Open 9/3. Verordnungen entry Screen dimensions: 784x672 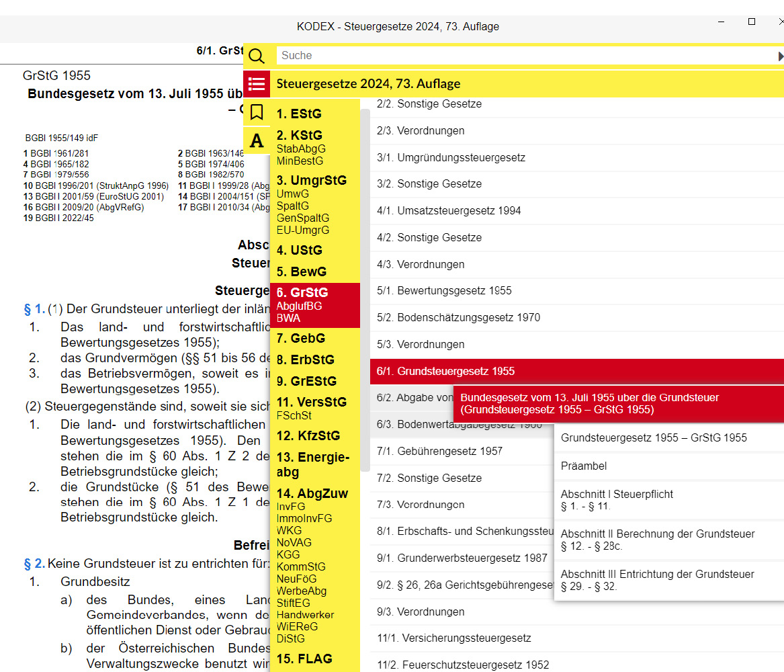577,612
